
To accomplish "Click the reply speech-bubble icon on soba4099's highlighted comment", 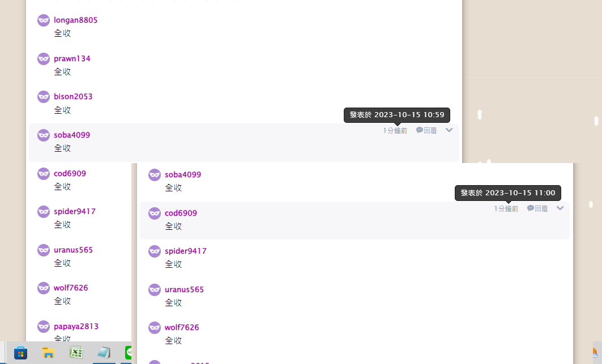I will (x=419, y=130).
